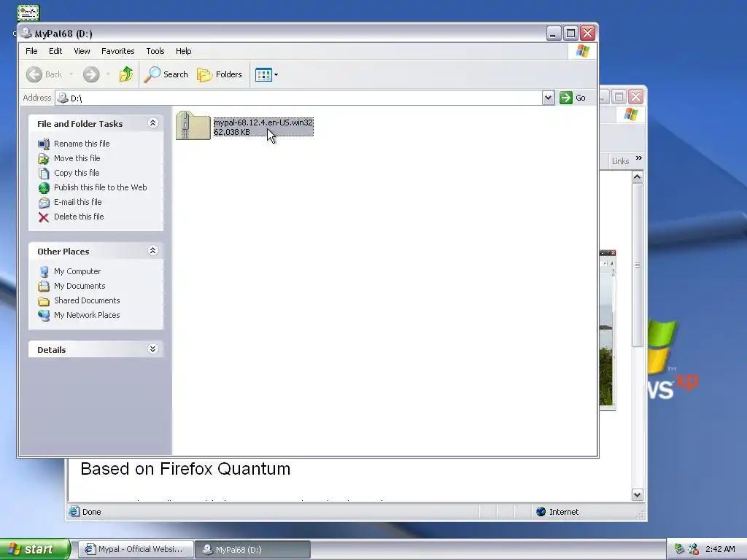Click Move this file link
This screenshot has width=747, height=560.
click(x=77, y=158)
